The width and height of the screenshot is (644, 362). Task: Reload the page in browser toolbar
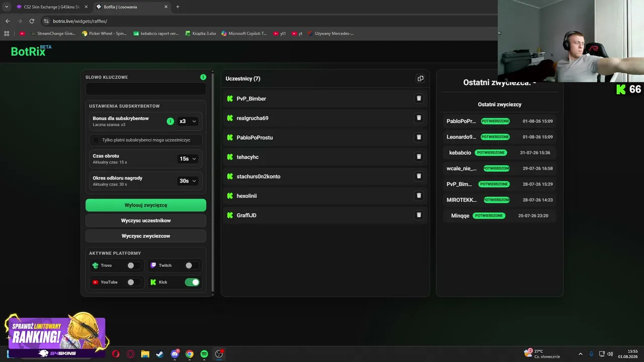pos(32,21)
